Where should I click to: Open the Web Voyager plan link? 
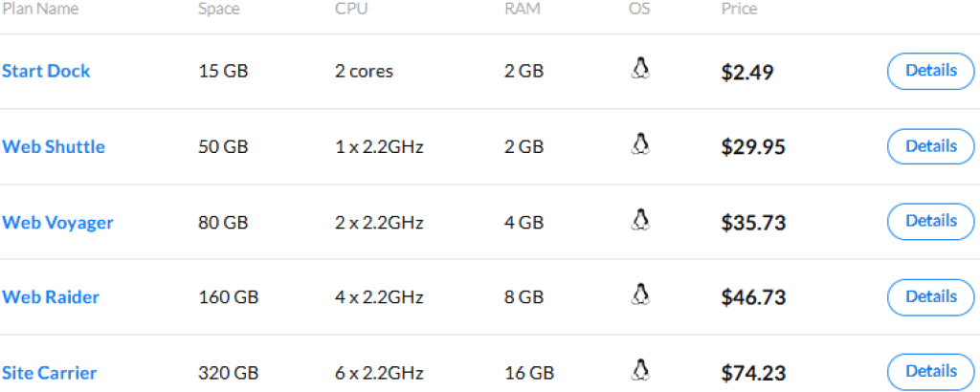pos(57,222)
